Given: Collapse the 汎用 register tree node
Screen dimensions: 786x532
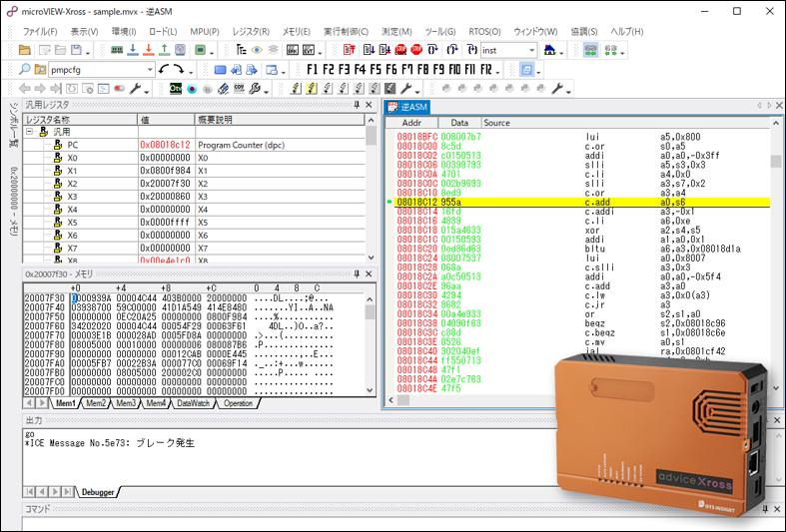Looking at the screenshot, I should [30, 132].
